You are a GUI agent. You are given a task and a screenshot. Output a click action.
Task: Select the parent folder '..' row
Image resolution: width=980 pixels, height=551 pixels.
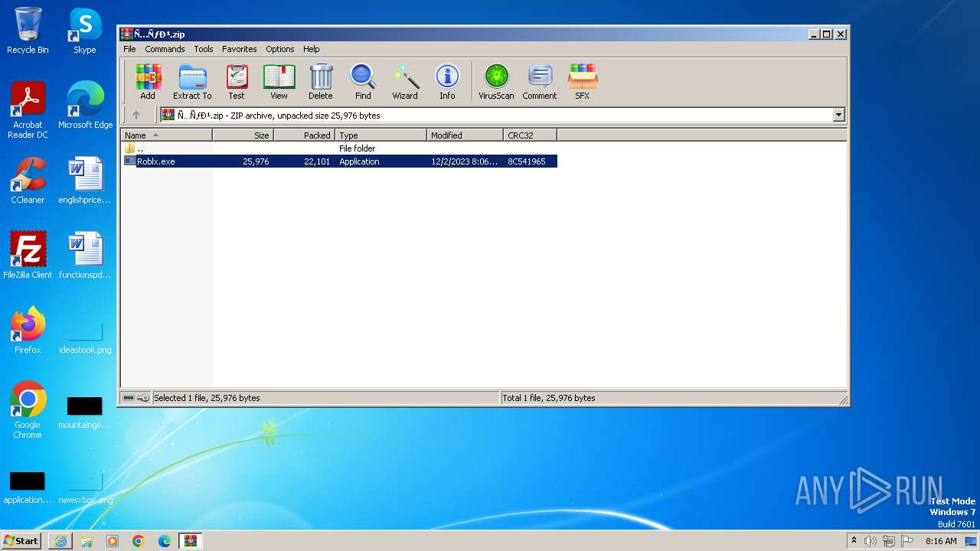click(340, 148)
